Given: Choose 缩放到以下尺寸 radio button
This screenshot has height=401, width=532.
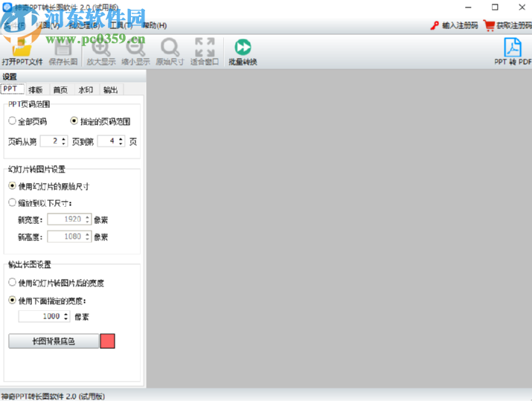Looking at the screenshot, I should click(x=12, y=202).
